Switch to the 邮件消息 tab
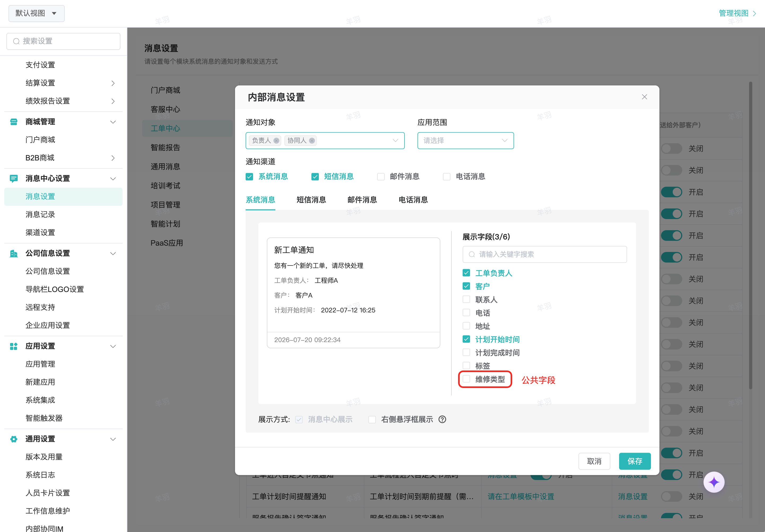765x532 pixels. 362,200
